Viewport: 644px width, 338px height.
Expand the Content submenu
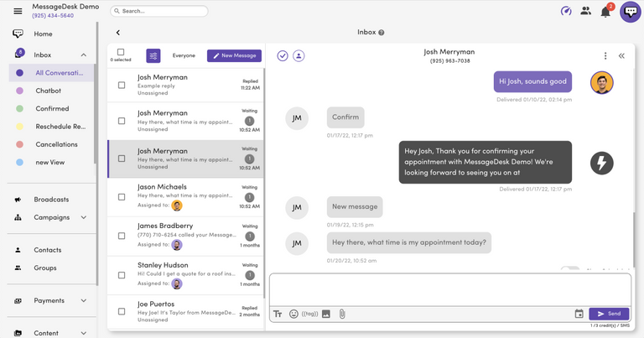click(83, 333)
